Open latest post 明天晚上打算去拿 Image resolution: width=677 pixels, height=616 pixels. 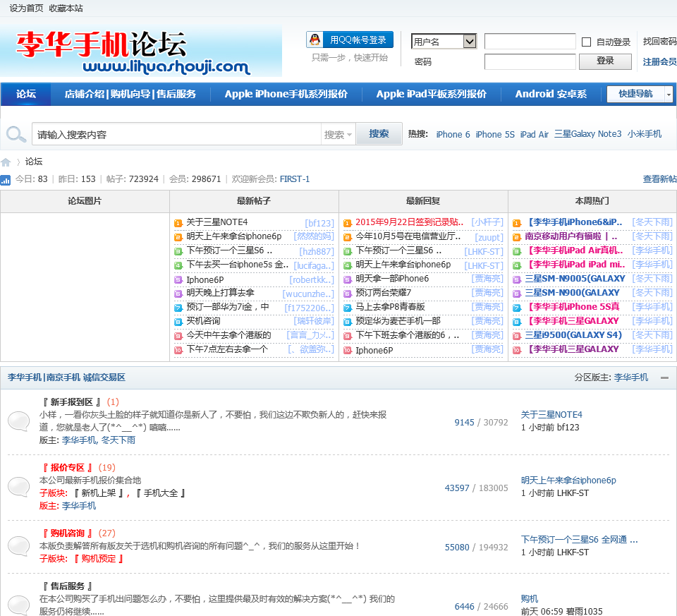point(220,293)
